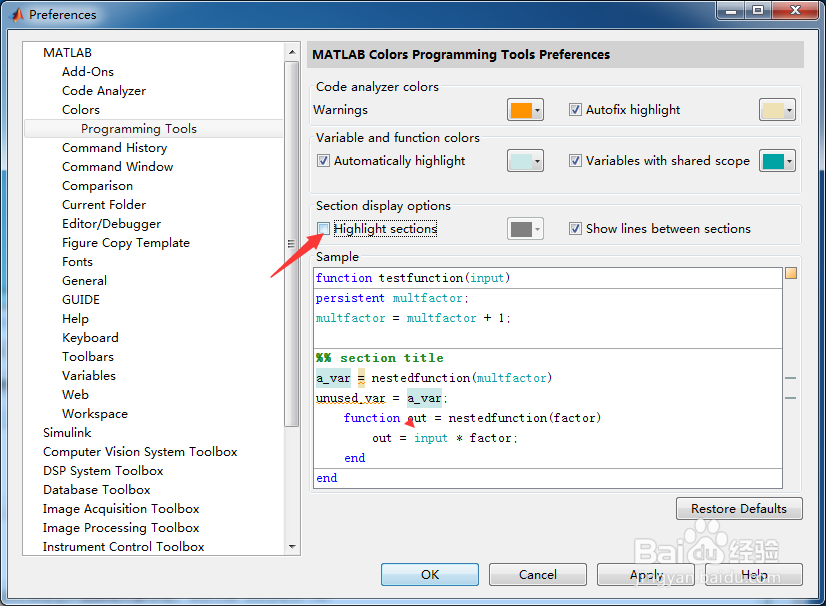Select Figure Copy Template item
Viewport: 826px width, 606px height.
(x=126, y=242)
